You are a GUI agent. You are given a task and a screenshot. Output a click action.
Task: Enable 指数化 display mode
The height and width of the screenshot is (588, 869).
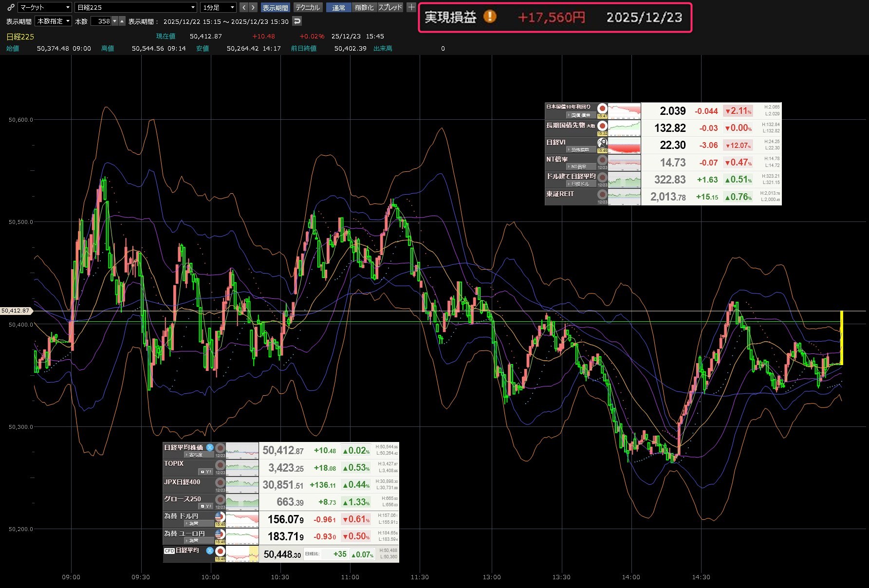point(364,7)
